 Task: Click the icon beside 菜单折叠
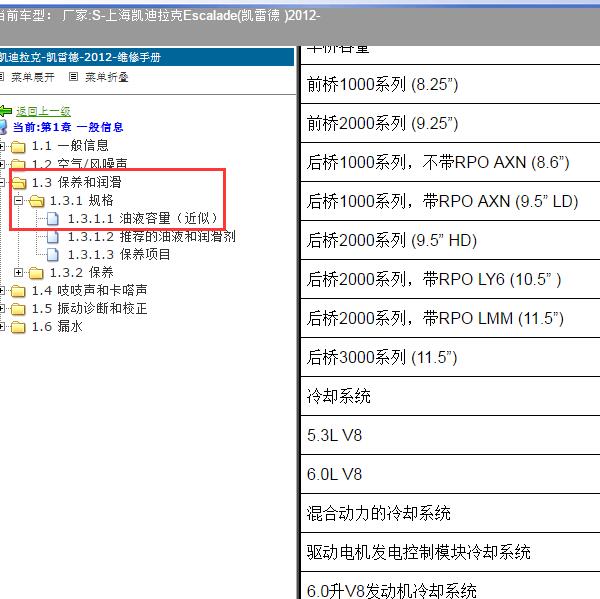pos(73,77)
